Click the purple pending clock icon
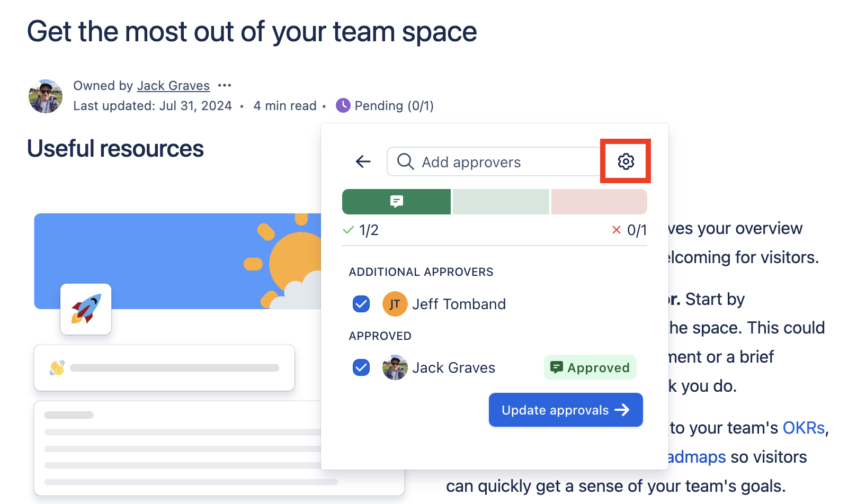This screenshot has height=504, width=857. pyautogui.click(x=343, y=105)
